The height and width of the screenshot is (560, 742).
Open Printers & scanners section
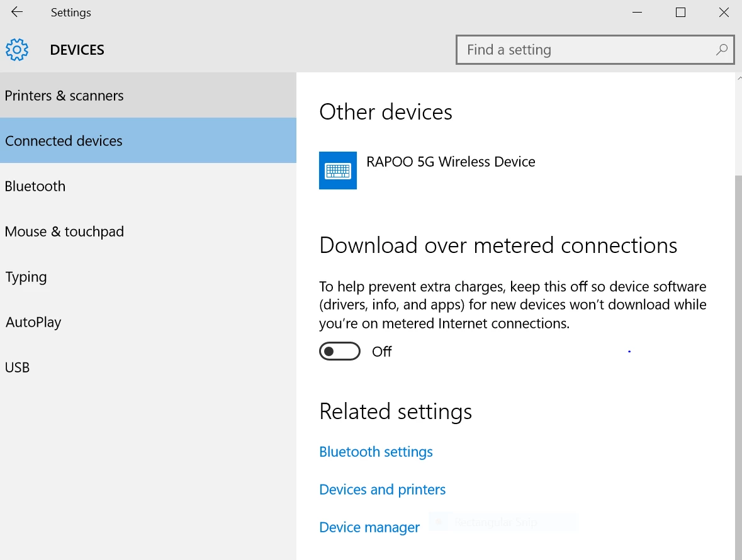point(64,96)
